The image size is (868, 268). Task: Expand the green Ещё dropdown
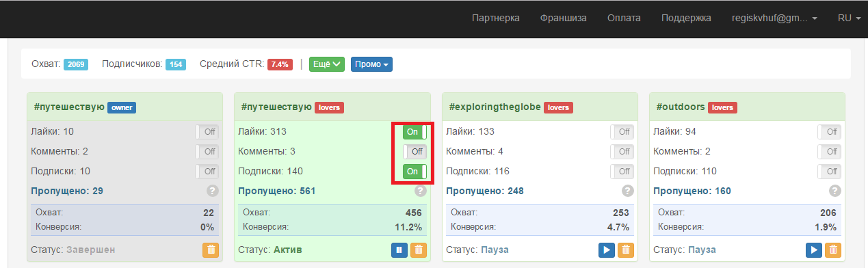pyautogui.click(x=327, y=64)
